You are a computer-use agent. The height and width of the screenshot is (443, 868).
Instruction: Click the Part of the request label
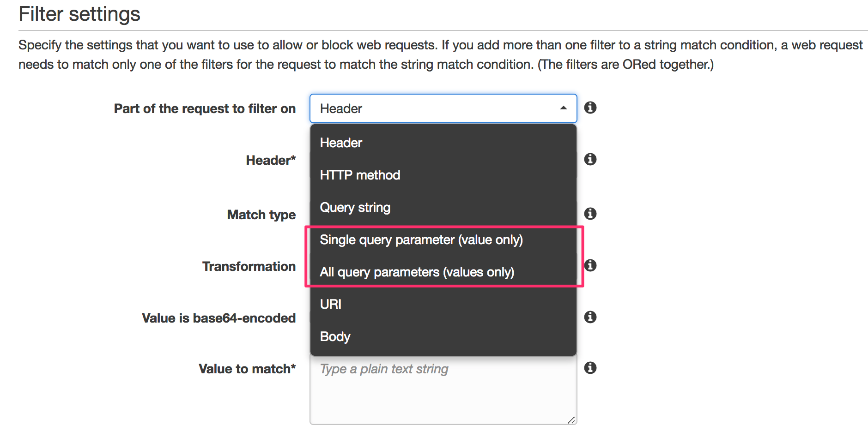205,109
